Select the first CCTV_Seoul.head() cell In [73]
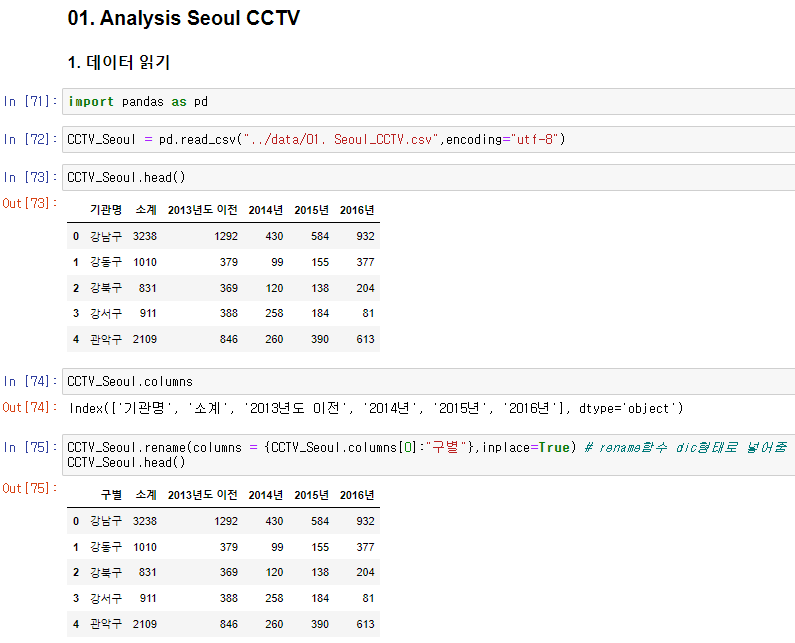The image size is (795, 643). click(428, 177)
